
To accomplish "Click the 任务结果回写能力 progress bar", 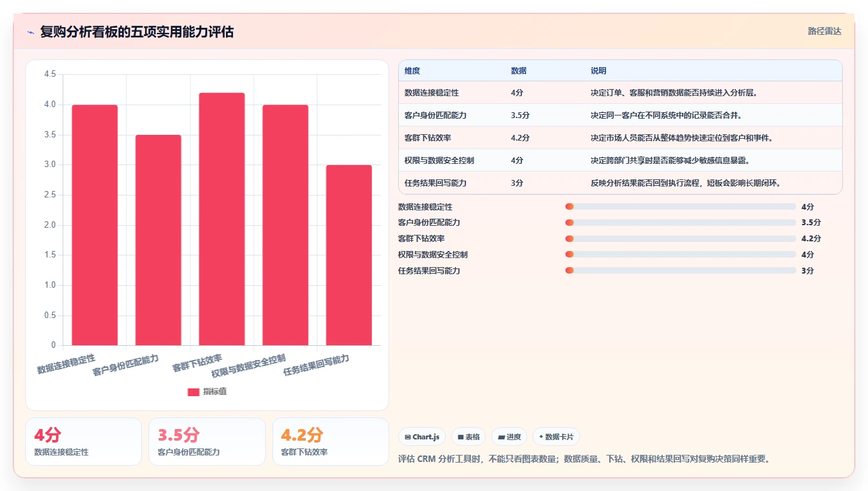I will pyautogui.click(x=680, y=270).
